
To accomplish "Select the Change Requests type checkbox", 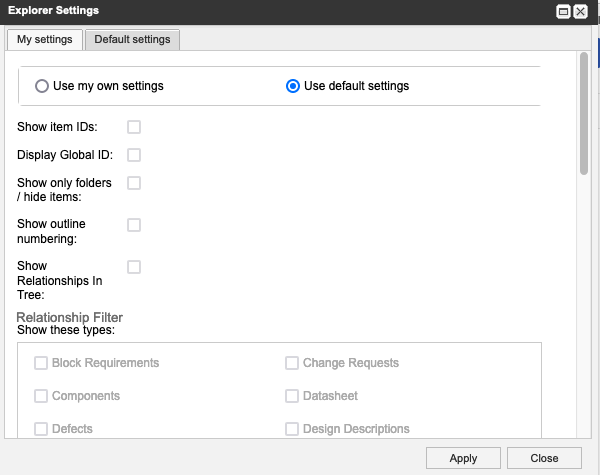I will point(292,363).
